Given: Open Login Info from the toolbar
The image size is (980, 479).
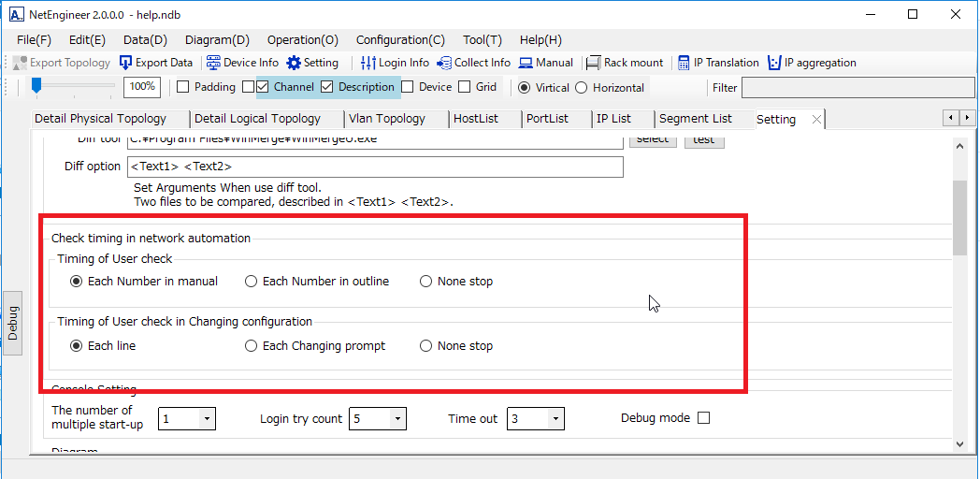Looking at the screenshot, I should click(x=368, y=63).
